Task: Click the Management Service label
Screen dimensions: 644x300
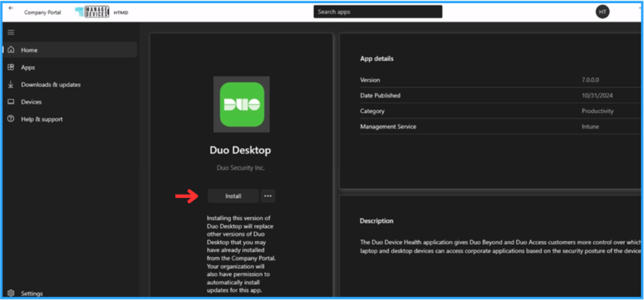Action: (388, 126)
